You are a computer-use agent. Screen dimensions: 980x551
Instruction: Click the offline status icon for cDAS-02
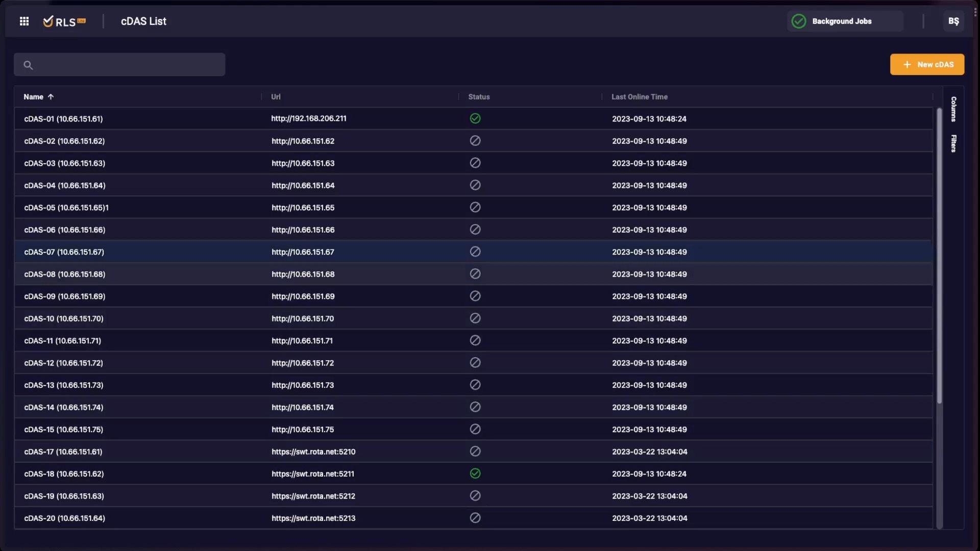(475, 141)
